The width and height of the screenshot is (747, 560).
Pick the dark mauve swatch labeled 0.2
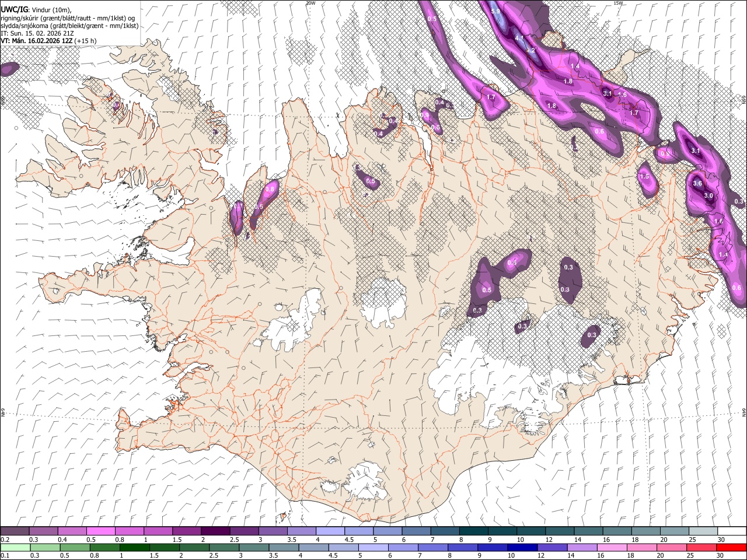point(15,531)
